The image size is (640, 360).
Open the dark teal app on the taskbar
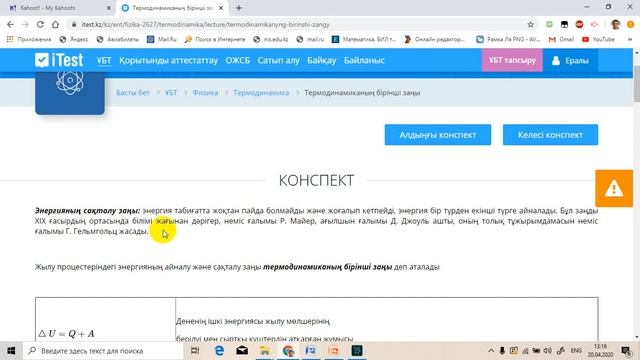(357, 351)
